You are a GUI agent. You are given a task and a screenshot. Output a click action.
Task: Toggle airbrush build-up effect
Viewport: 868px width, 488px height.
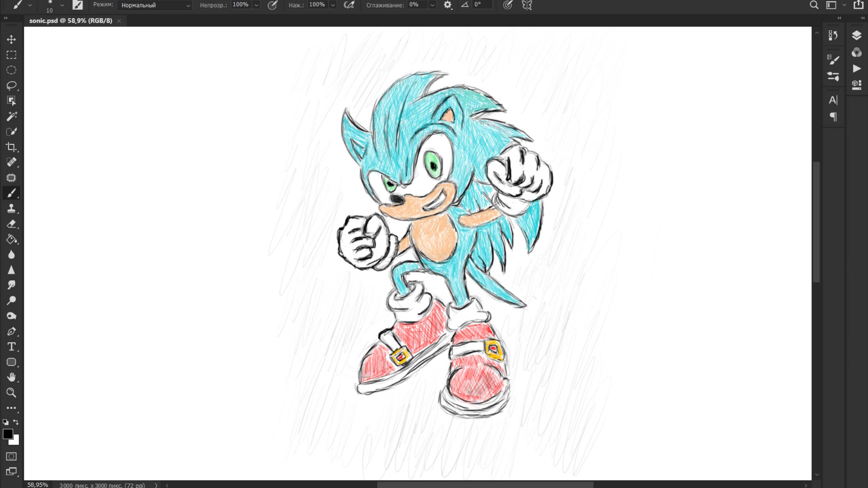coord(349,5)
